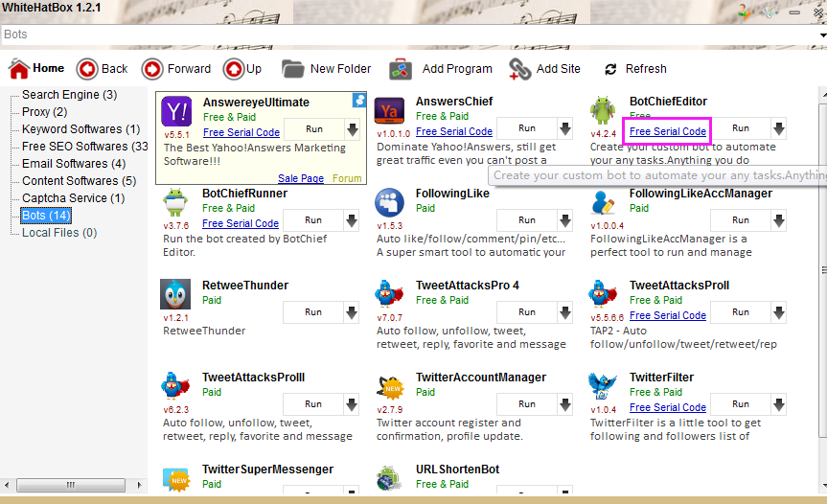The height and width of the screenshot is (504, 827).
Task: Click the Bots address bar field
Action: click(412, 34)
